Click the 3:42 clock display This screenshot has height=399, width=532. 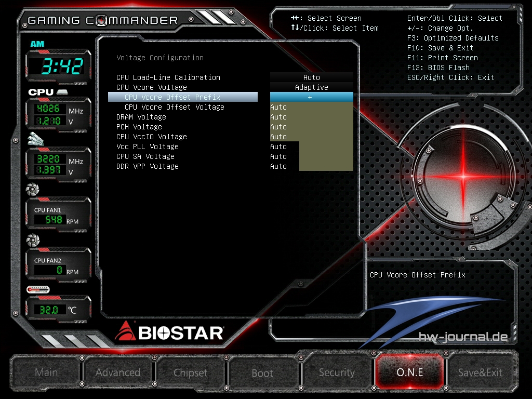(62, 66)
